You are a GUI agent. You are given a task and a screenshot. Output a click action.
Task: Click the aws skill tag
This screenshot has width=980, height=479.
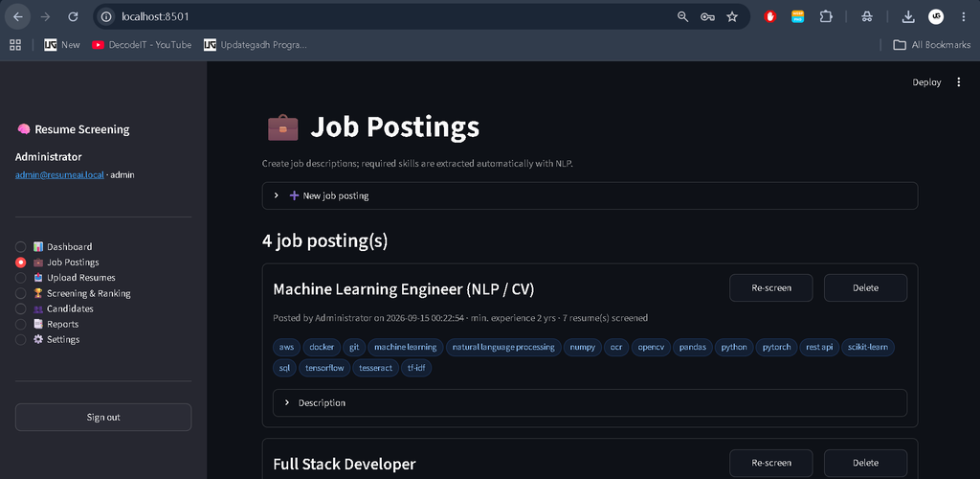[x=286, y=347]
